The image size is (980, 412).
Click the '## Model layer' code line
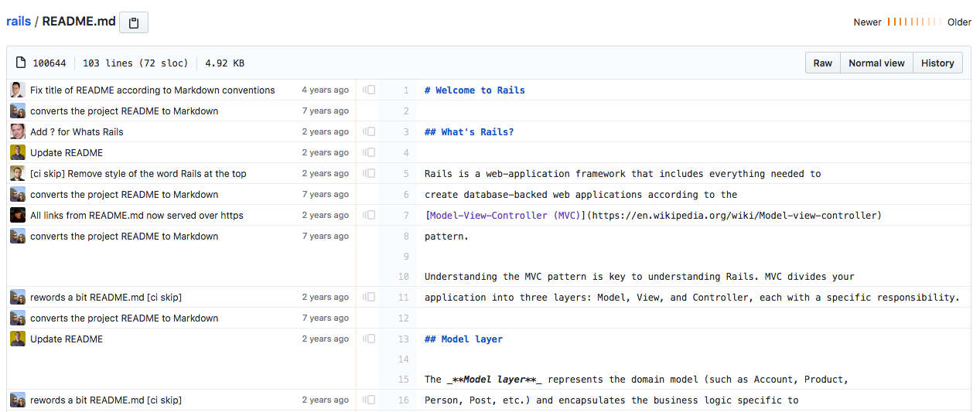[x=464, y=339]
